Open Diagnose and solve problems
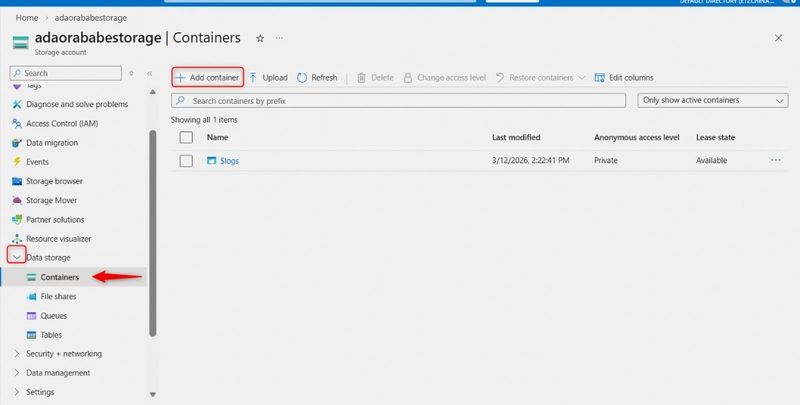 (x=77, y=104)
